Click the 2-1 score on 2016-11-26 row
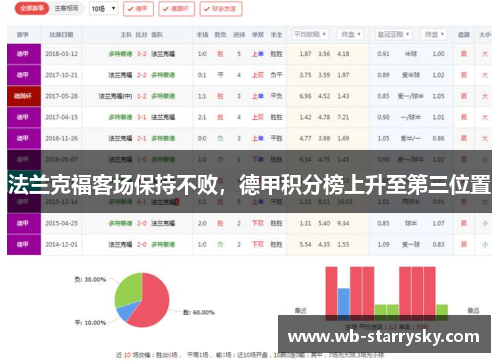This screenshot has height=362, width=500. coord(142,138)
